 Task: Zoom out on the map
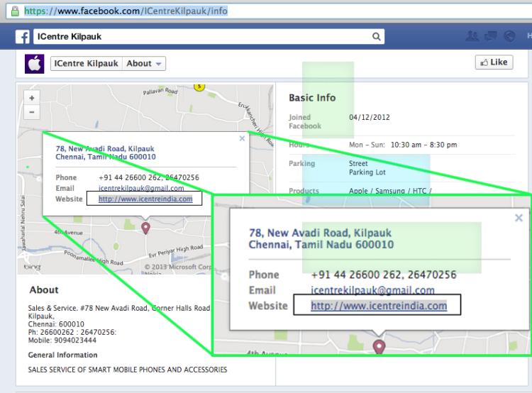click(32, 112)
